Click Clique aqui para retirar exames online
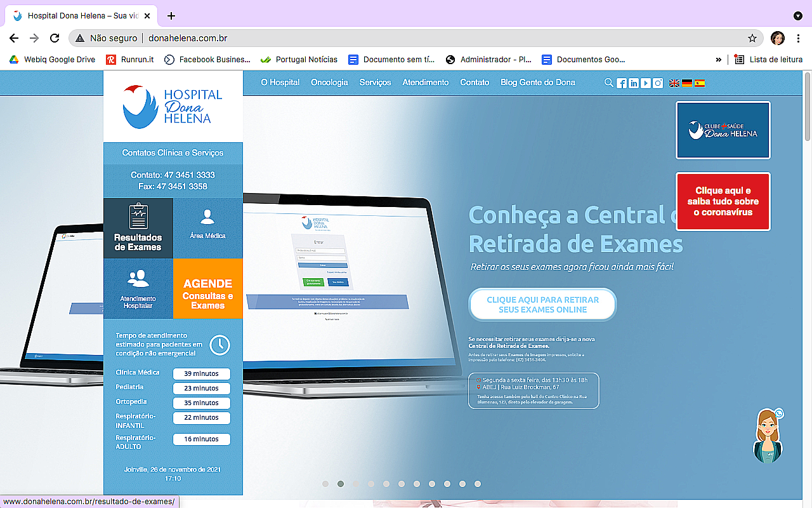The height and width of the screenshot is (508, 812). point(542,305)
